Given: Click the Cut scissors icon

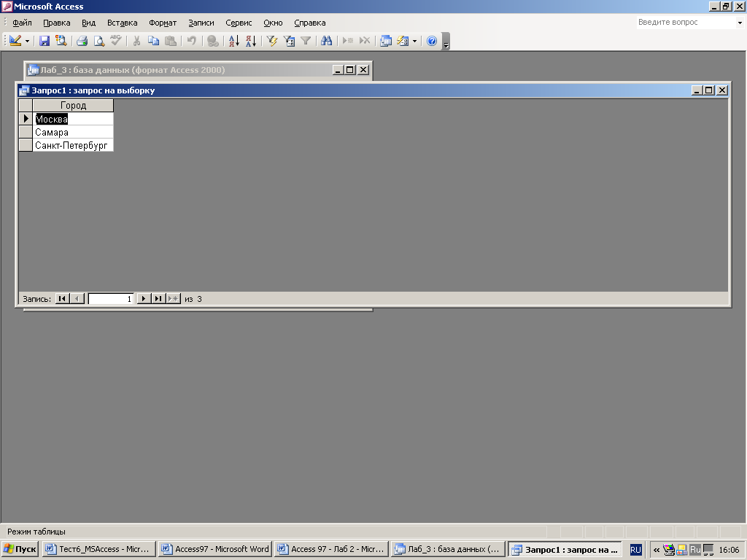Looking at the screenshot, I should pos(136,41).
